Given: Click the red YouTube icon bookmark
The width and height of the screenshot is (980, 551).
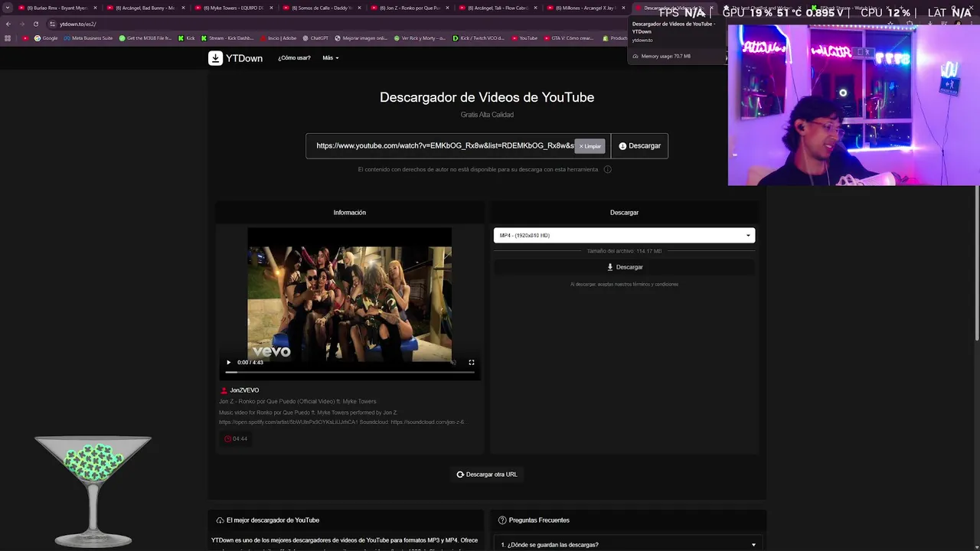Looking at the screenshot, I should pos(25,38).
